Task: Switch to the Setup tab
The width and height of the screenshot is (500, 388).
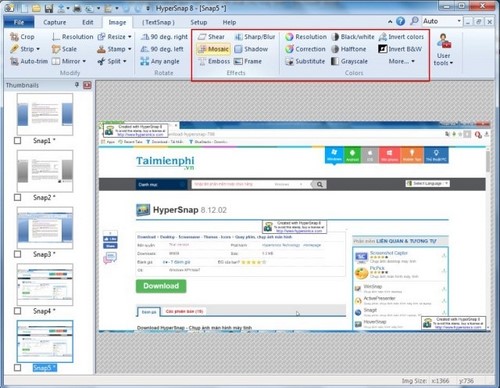Action: [199, 22]
